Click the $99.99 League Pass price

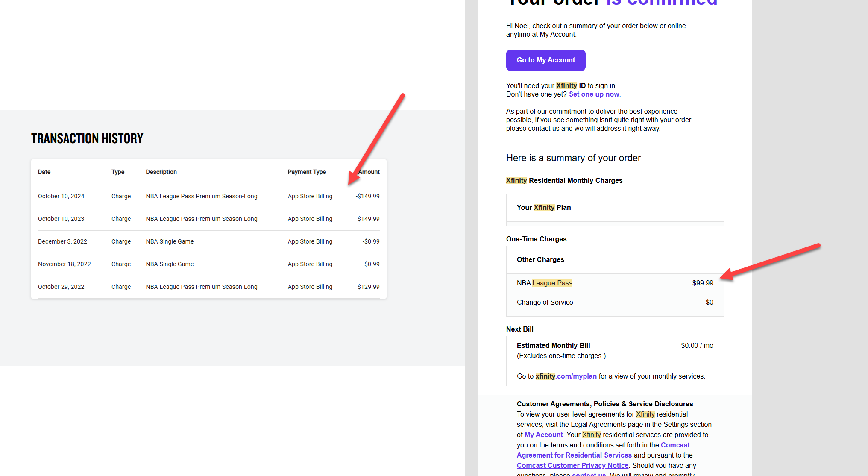[703, 283]
